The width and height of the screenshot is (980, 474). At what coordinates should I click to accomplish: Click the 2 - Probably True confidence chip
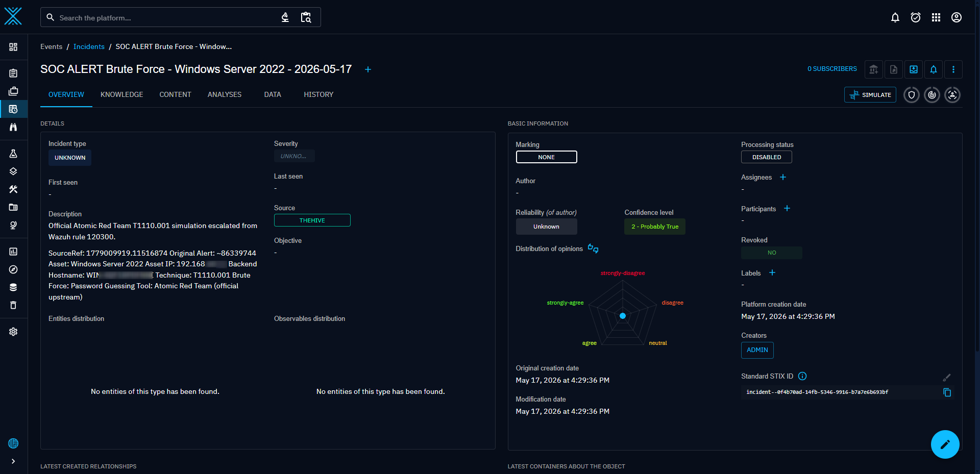(655, 227)
